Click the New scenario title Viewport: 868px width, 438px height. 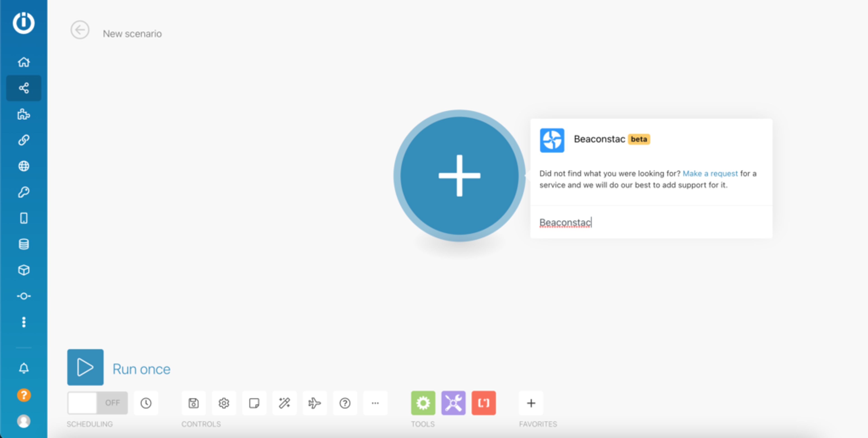pos(132,34)
